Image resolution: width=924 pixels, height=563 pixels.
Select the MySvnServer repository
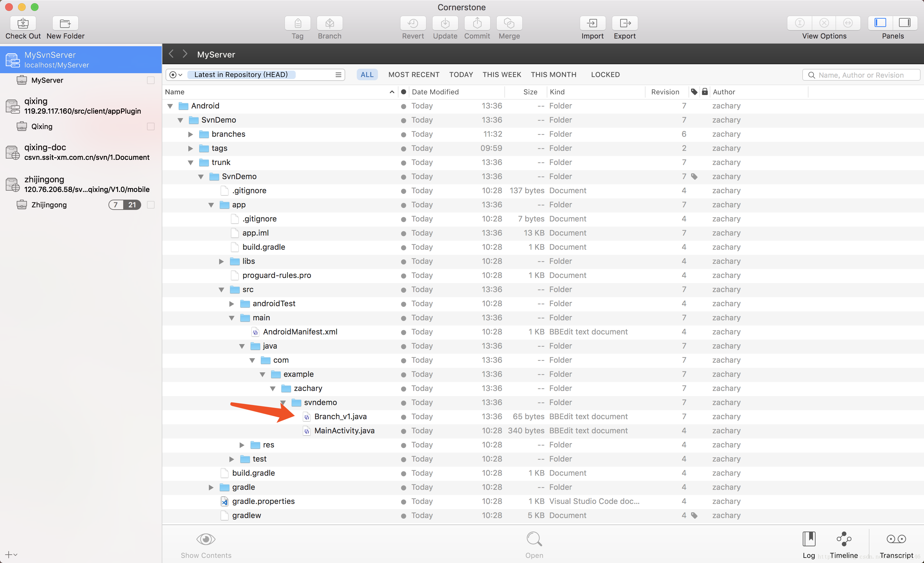81,60
